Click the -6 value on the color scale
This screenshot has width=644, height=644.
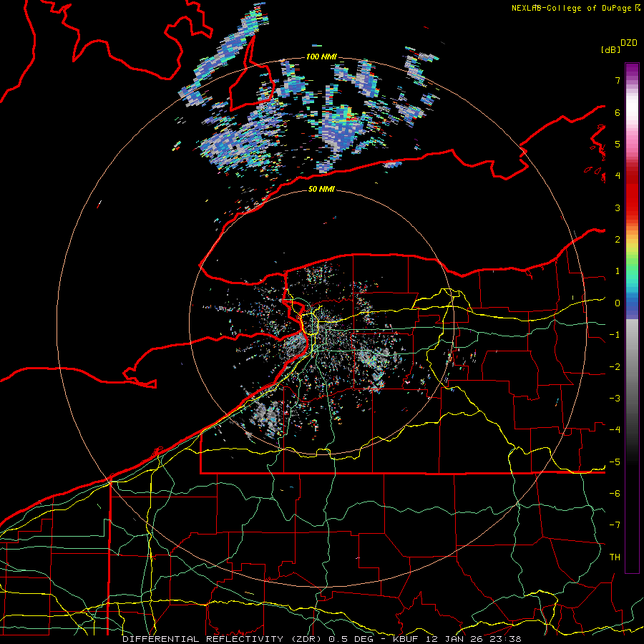[x=615, y=494]
